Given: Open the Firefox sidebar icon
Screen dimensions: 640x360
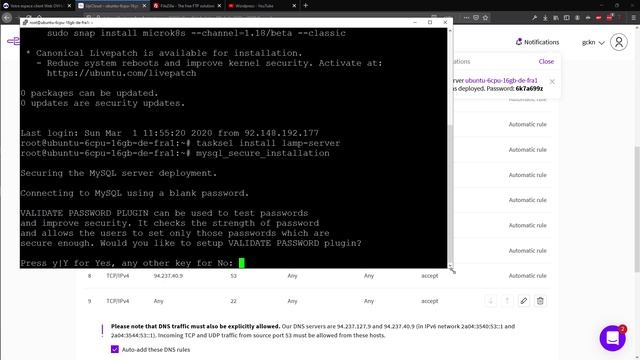Looking at the screenshot, I should 567,18.
